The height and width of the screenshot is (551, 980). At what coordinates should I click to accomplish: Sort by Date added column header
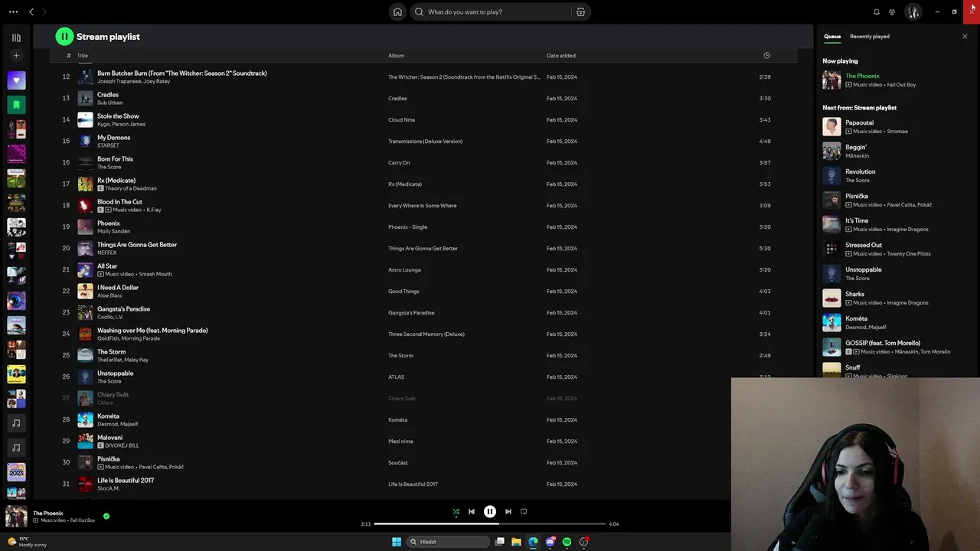pos(561,55)
